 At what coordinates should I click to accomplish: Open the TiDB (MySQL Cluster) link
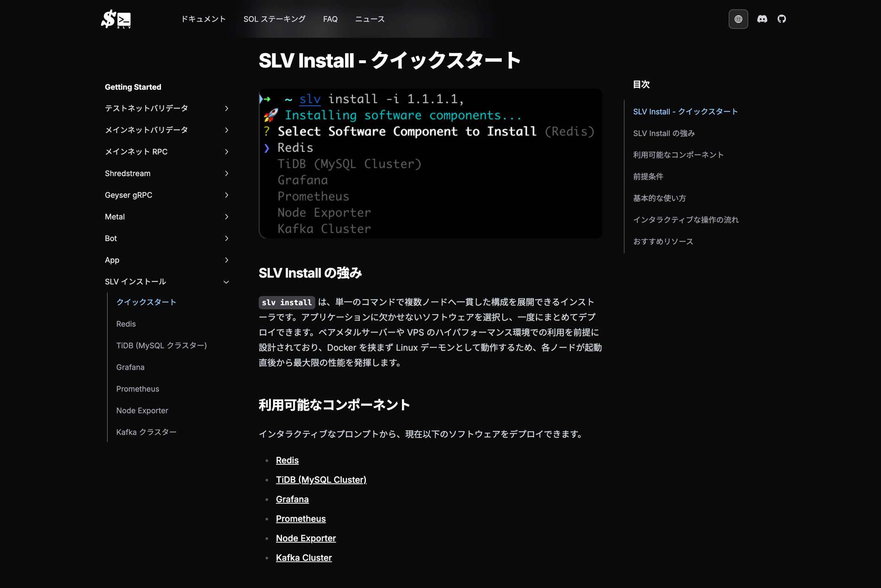pos(321,479)
